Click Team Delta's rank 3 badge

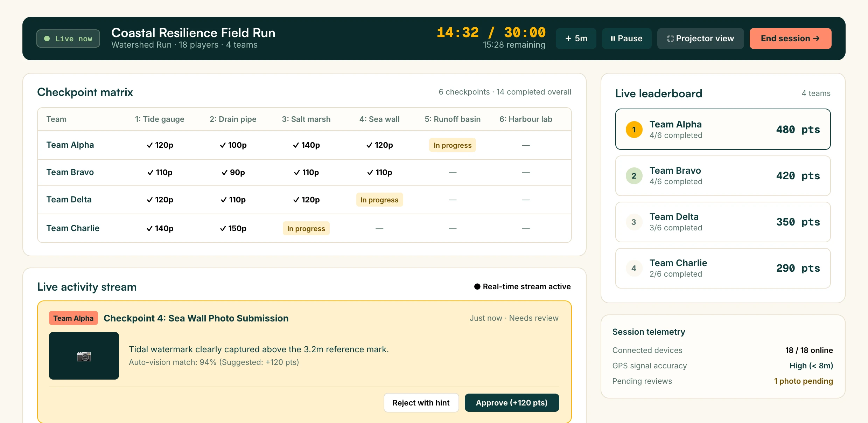(x=634, y=222)
